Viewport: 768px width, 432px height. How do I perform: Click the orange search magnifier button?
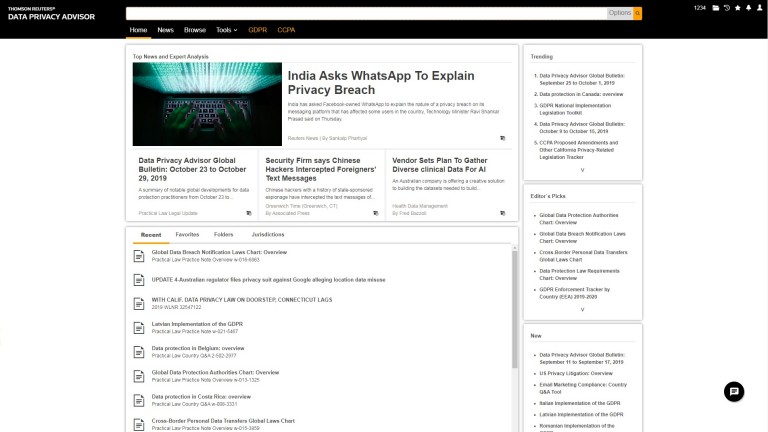pyautogui.click(x=637, y=13)
